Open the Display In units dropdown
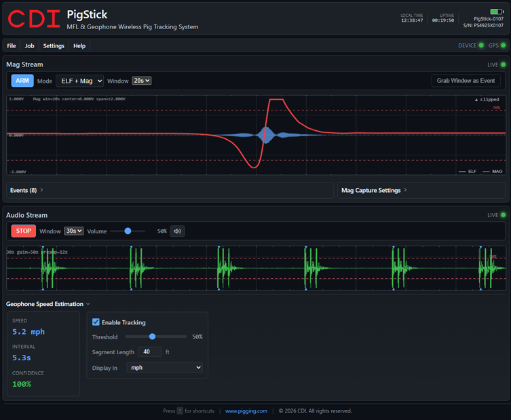Viewport: 511px width, 420px height. click(165, 368)
